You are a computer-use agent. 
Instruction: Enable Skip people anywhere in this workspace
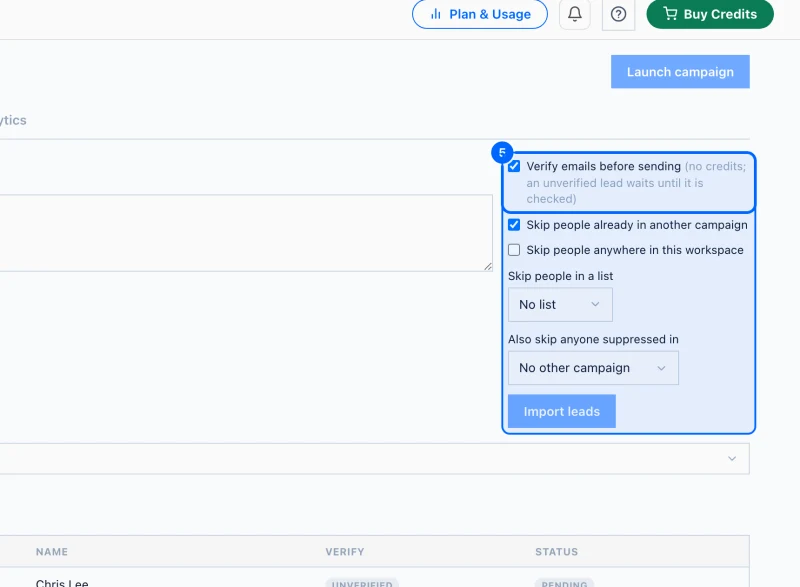[x=514, y=250]
